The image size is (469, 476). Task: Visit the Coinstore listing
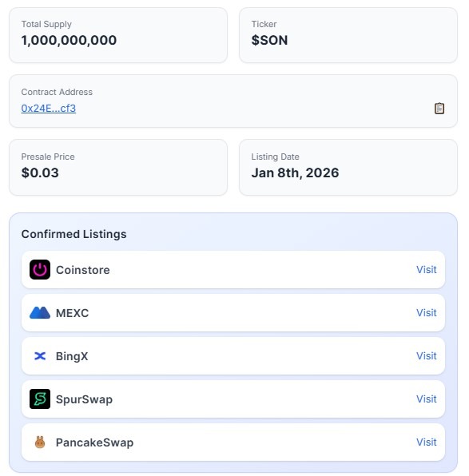click(426, 270)
